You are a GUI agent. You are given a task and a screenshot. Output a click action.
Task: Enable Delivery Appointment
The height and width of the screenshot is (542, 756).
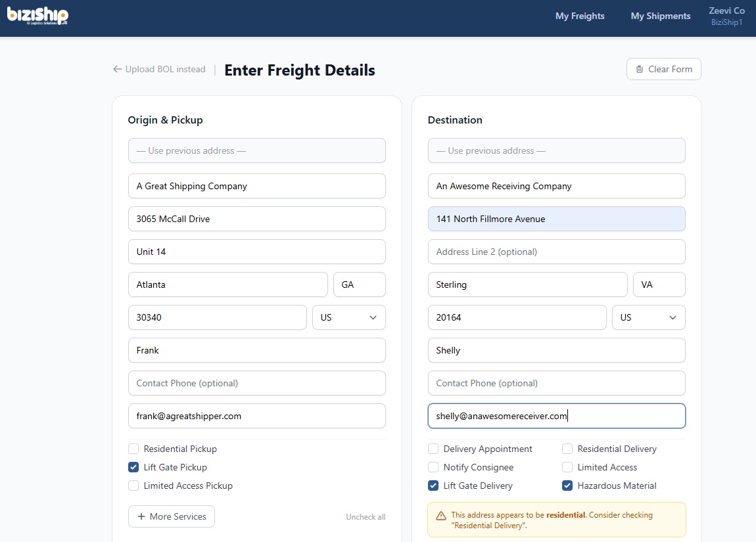(x=433, y=449)
